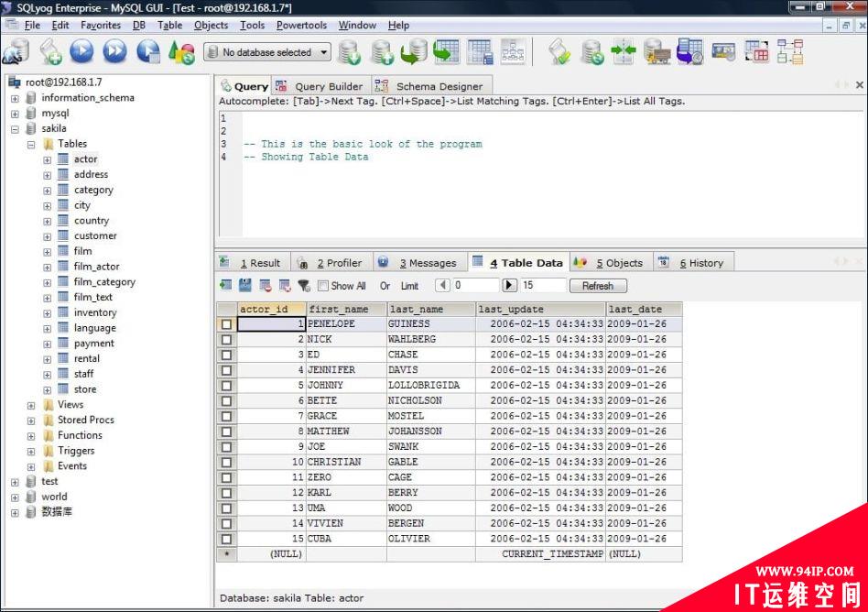Click the row count field showing 15

pos(543,285)
